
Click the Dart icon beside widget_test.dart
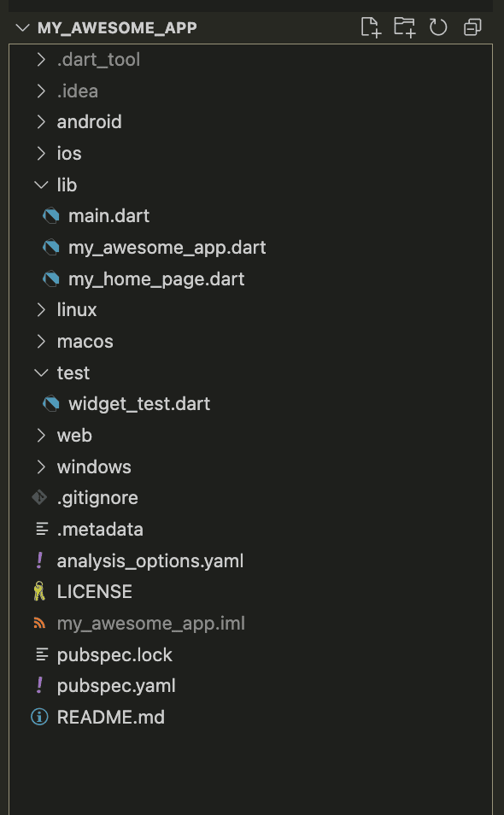pyautogui.click(x=50, y=403)
